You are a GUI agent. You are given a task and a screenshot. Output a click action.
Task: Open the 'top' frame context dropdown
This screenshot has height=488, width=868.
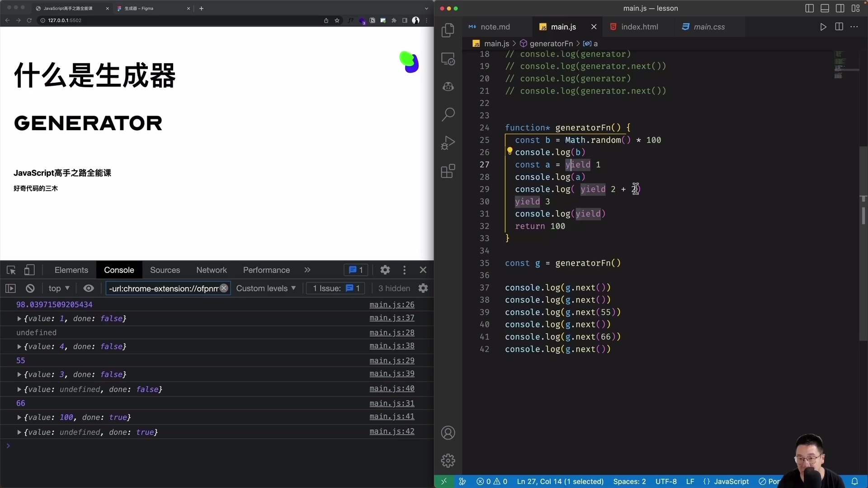(58, 288)
